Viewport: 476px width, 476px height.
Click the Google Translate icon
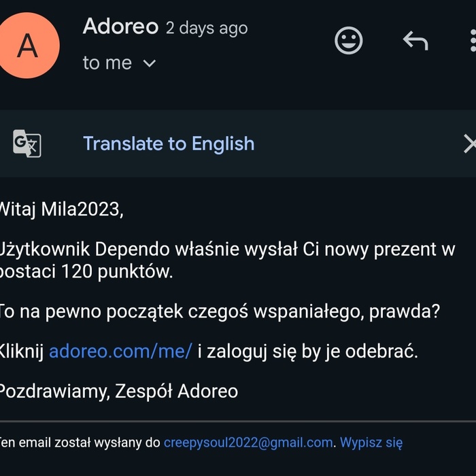27,143
